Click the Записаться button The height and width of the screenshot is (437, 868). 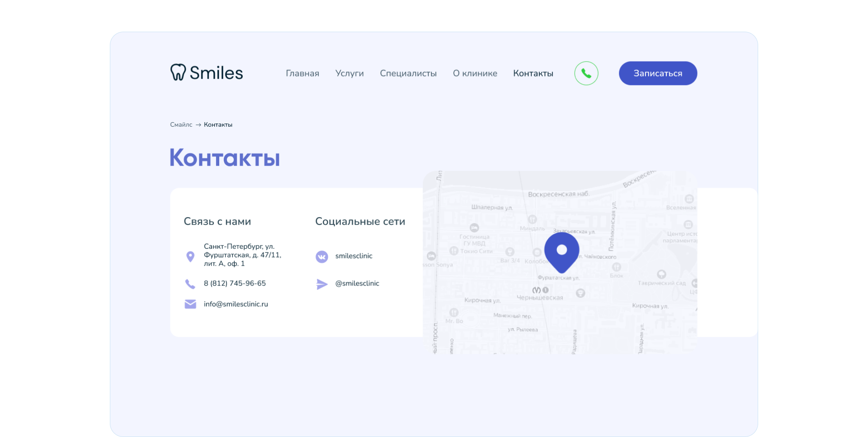[658, 73]
